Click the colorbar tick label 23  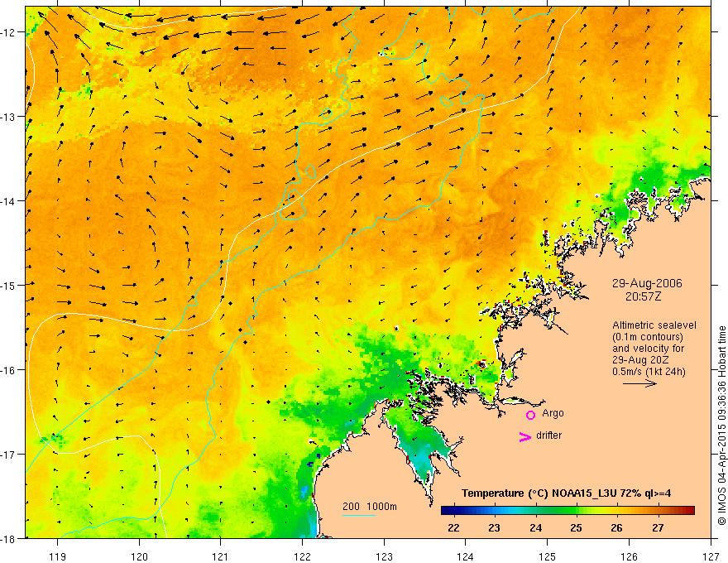[x=495, y=527]
